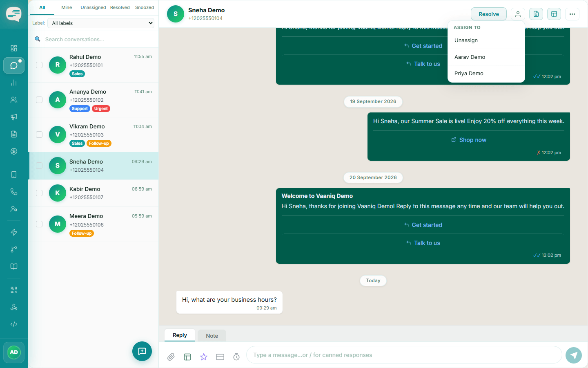588x368 pixels.
Task: Click the assign agent person icon in header
Action: pyautogui.click(x=518, y=14)
